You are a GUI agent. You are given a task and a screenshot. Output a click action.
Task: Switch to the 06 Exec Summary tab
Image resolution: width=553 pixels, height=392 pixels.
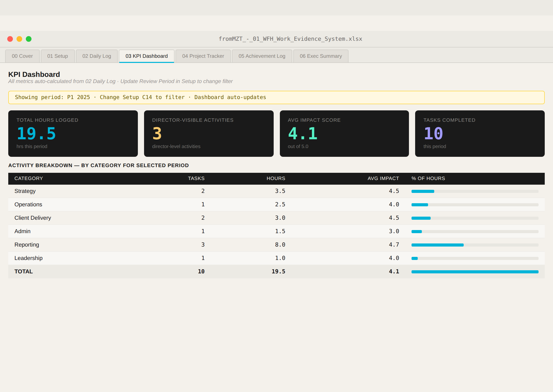pos(321,56)
